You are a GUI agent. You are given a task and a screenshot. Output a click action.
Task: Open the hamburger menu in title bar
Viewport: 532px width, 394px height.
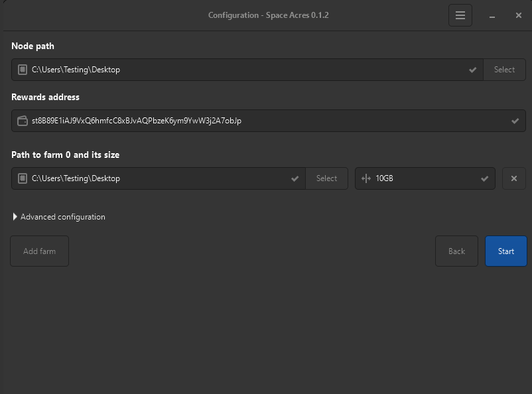(x=460, y=15)
